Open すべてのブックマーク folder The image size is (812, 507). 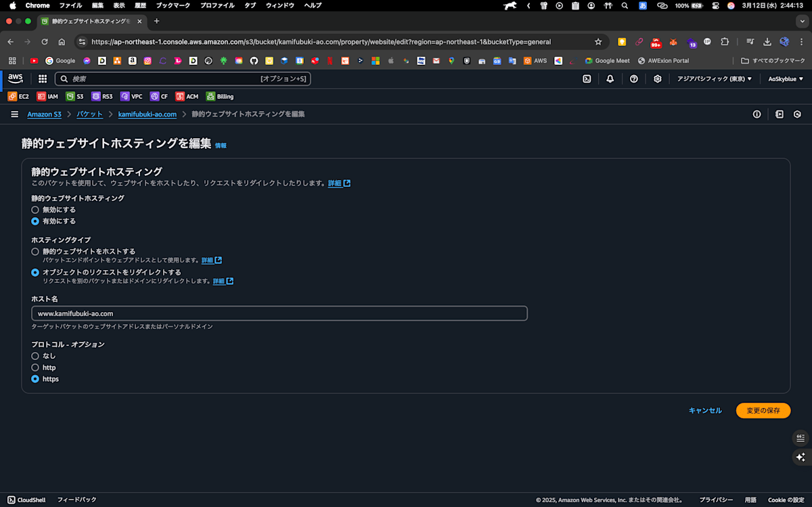click(x=773, y=60)
